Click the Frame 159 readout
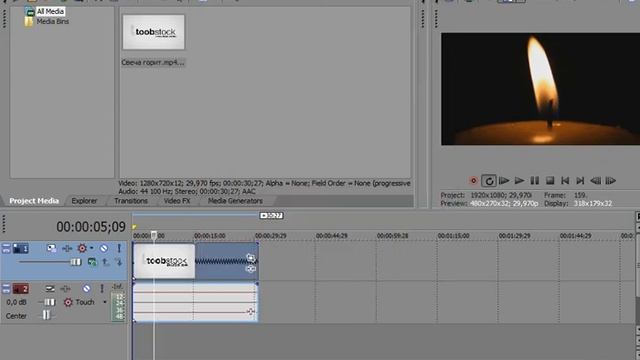 click(565, 195)
